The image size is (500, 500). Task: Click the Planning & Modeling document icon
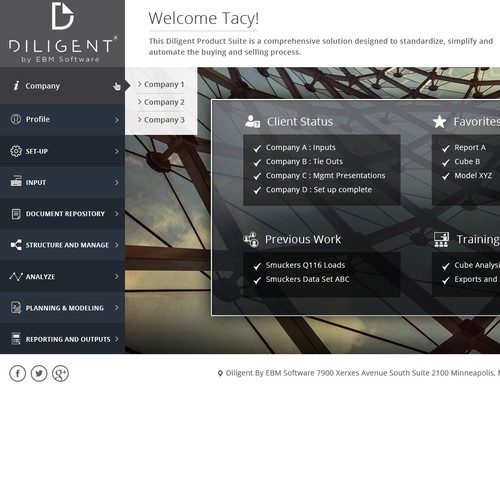point(16,307)
